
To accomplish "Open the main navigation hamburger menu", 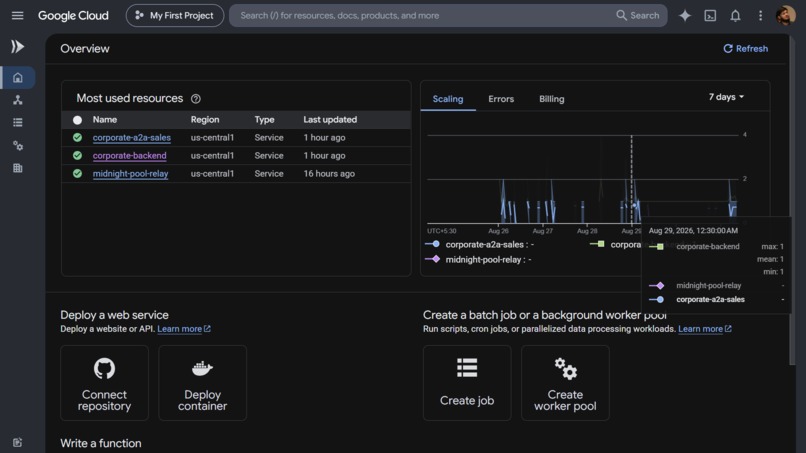I will (17, 15).
